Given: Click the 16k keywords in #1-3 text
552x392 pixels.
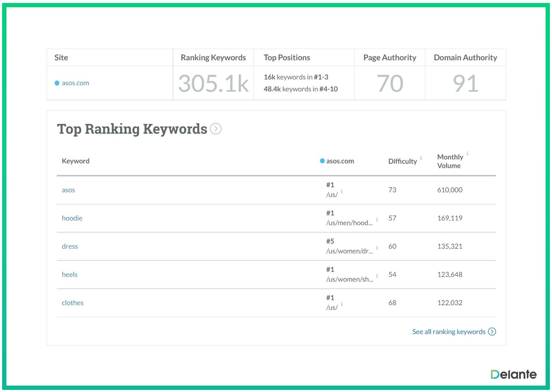Looking at the screenshot, I should (296, 77).
